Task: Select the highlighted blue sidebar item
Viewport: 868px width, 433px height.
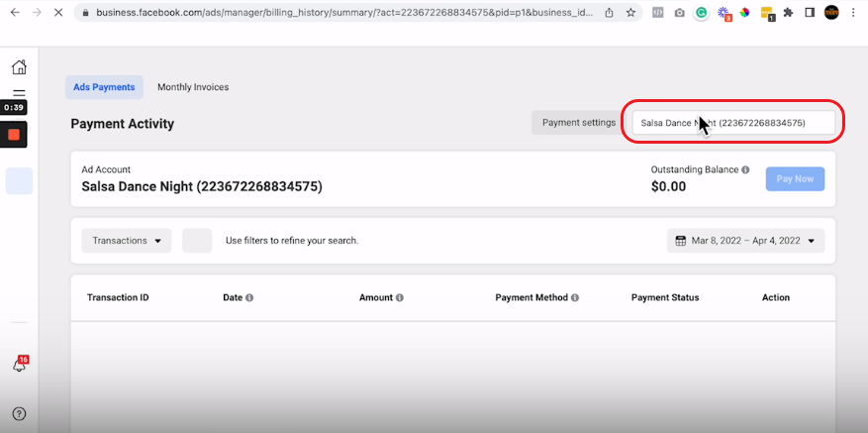Action: click(20, 180)
